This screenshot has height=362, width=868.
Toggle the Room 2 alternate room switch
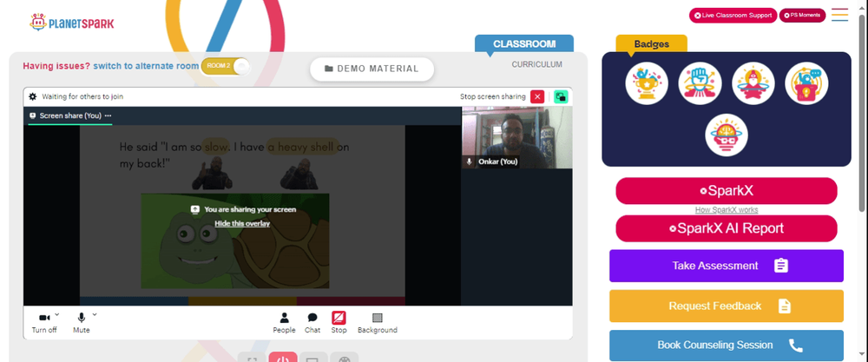(x=226, y=67)
